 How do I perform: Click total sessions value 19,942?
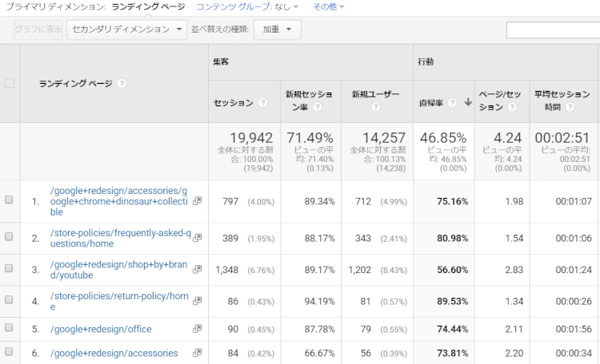[x=251, y=138]
